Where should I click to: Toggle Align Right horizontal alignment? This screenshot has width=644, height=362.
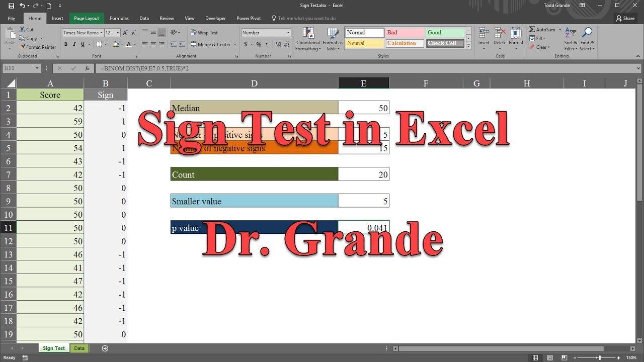tap(162, 44)
